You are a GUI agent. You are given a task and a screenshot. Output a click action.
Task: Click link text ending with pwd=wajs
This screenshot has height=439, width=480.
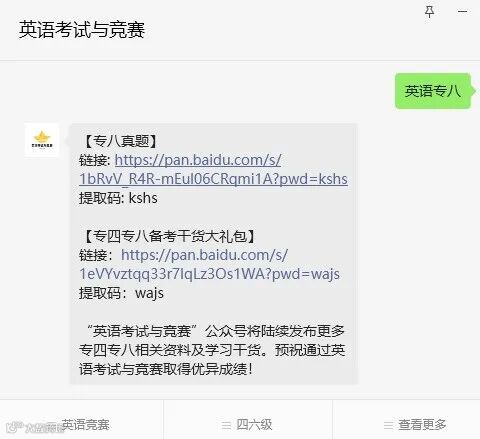[x=209, y=274]
